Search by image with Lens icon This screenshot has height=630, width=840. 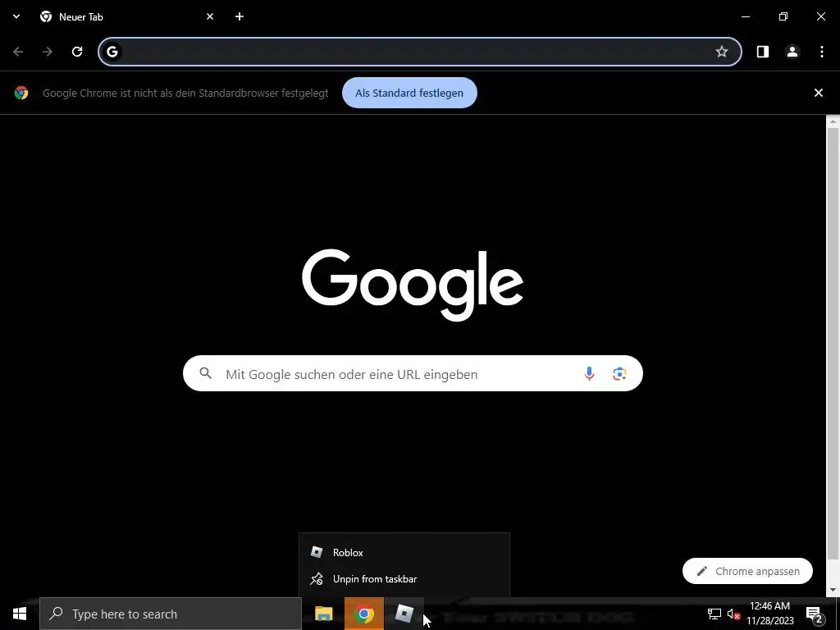(x=619, y=373)
